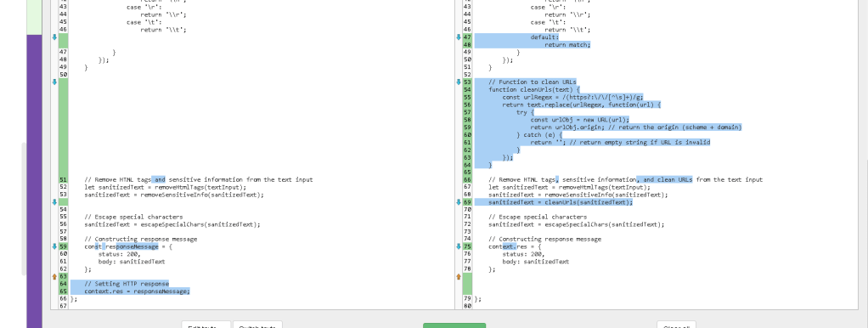
Task: Click 'function cleanUrls(text) {' line
Action: pyautogui.click(x=533, y=90)
